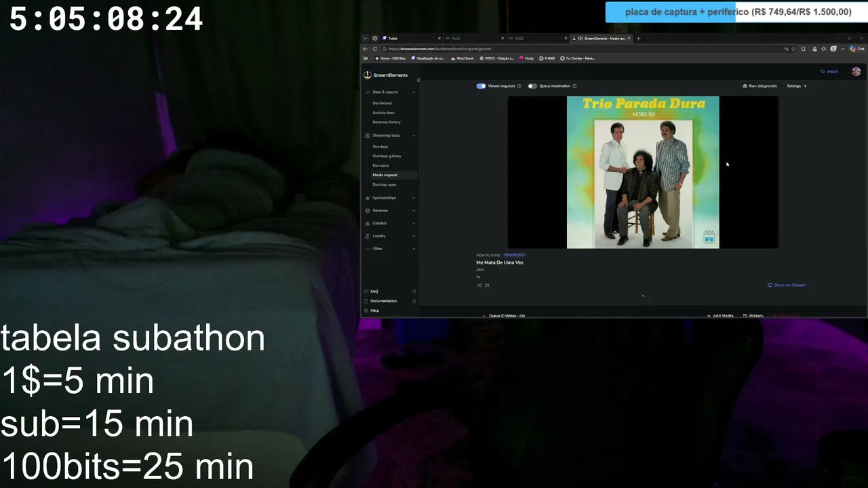The height and width of the screenshot is (488, 868).
Task: Open the browser tab search dropdown icon
Action: [365, 38]
